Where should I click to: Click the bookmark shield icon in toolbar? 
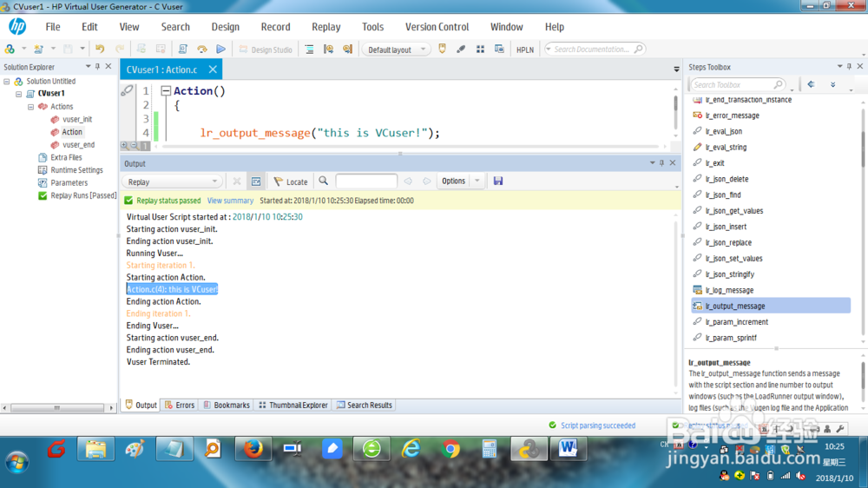point(442,49)
